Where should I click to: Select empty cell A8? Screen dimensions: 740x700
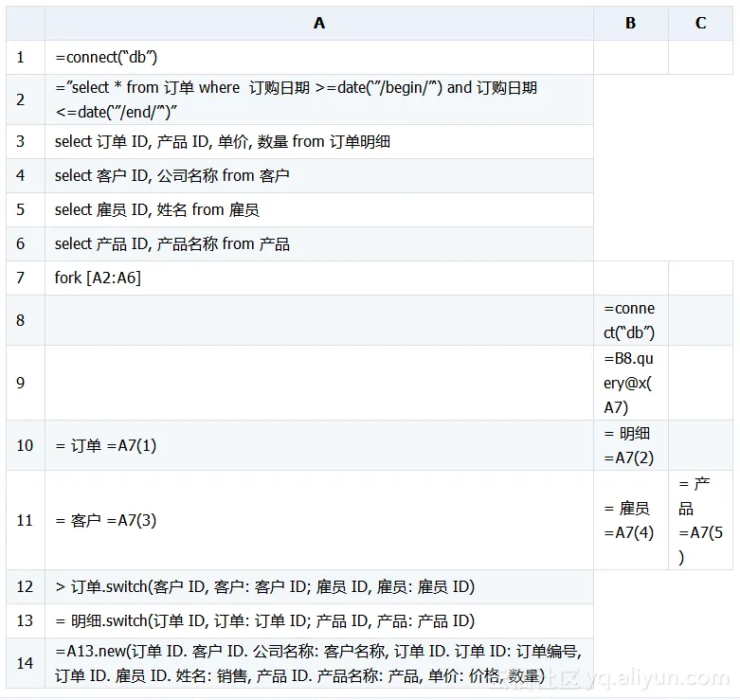(319, 320)
